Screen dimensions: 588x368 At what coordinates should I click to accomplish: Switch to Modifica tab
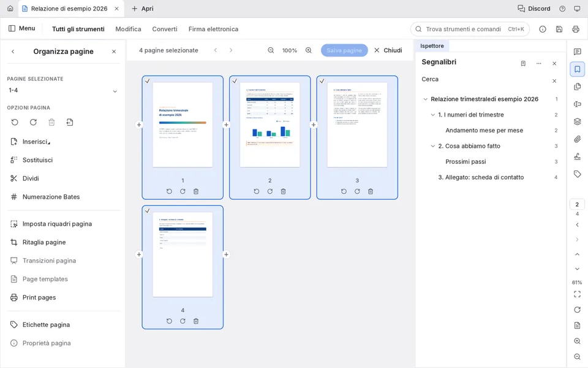128,29
